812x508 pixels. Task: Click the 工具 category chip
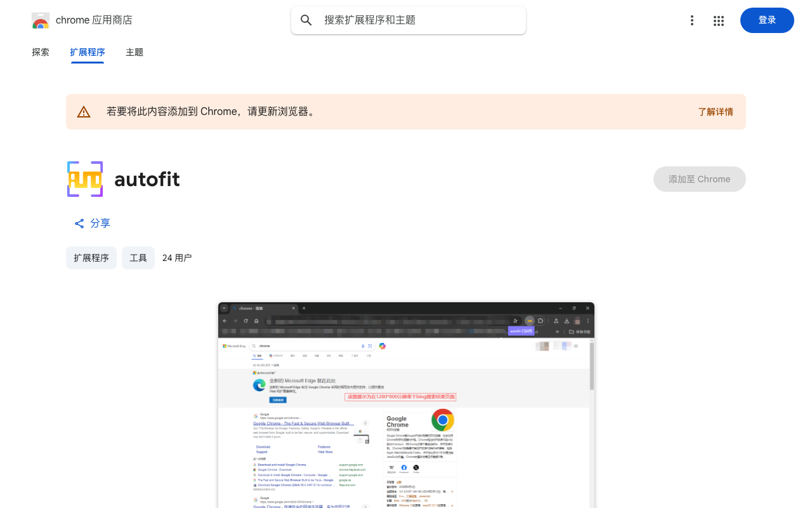point(138,258)
